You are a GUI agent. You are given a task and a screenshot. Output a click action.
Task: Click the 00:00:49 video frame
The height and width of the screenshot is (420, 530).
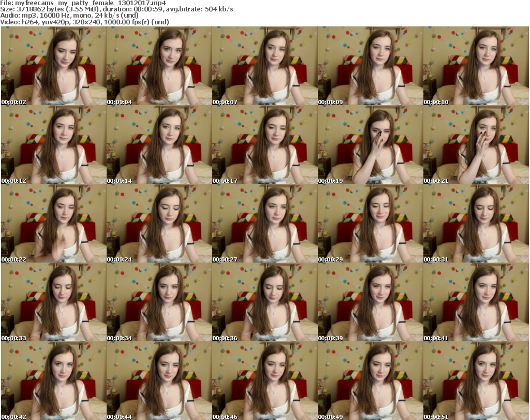pyautogui.click(x=370, y=381)
